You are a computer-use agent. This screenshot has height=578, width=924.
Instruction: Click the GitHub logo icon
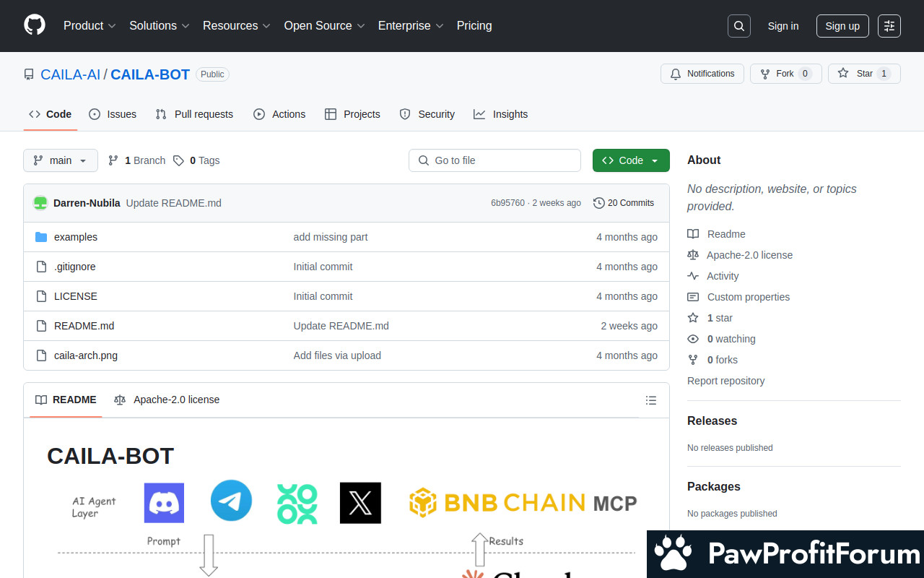(x=35, y=25)
